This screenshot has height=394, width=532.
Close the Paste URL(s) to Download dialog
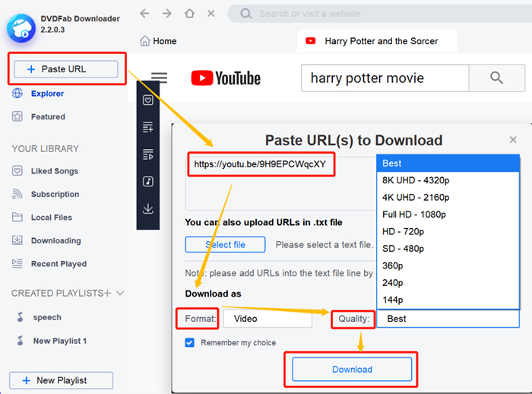click(x=513, y=140)
